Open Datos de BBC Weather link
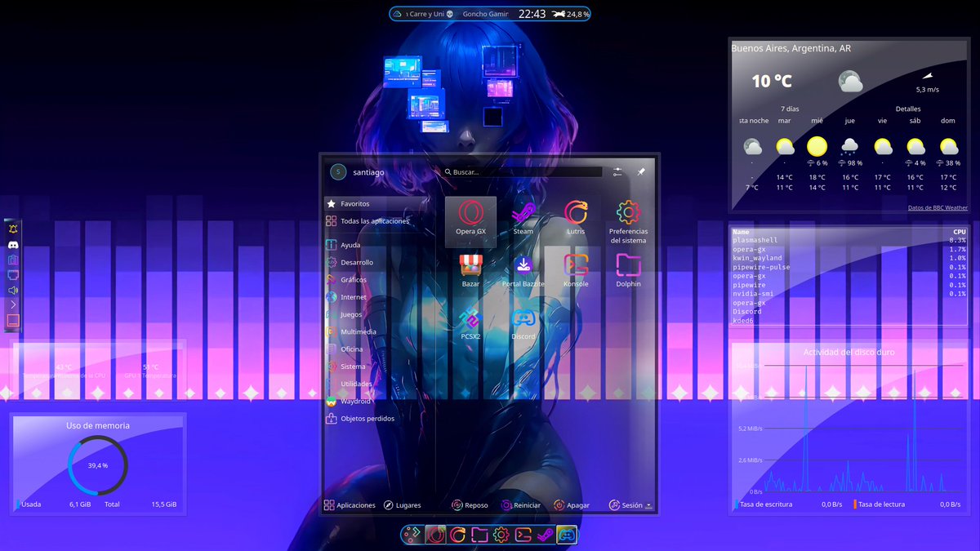Image resolution: width=980 pixels, height=551 pixels. (938, 208)
